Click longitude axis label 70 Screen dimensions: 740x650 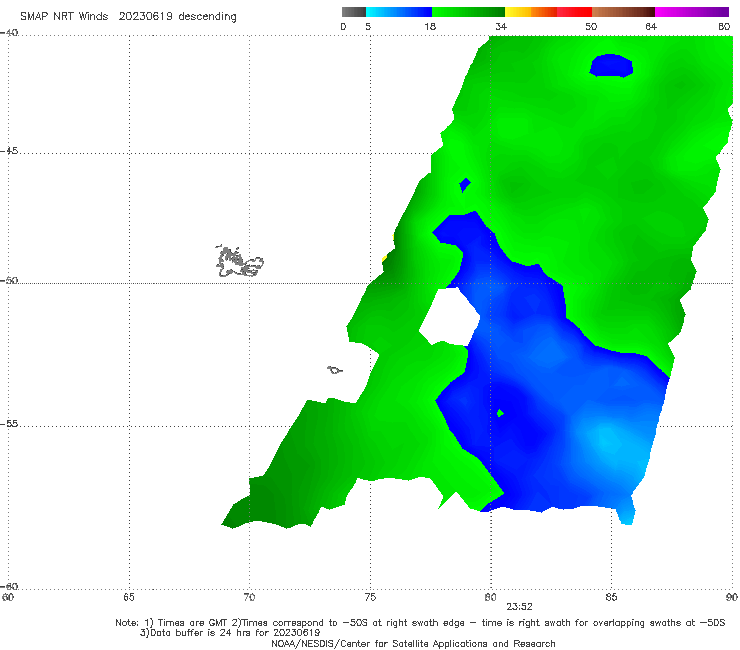pyautogui.click(x=249, y=597)
